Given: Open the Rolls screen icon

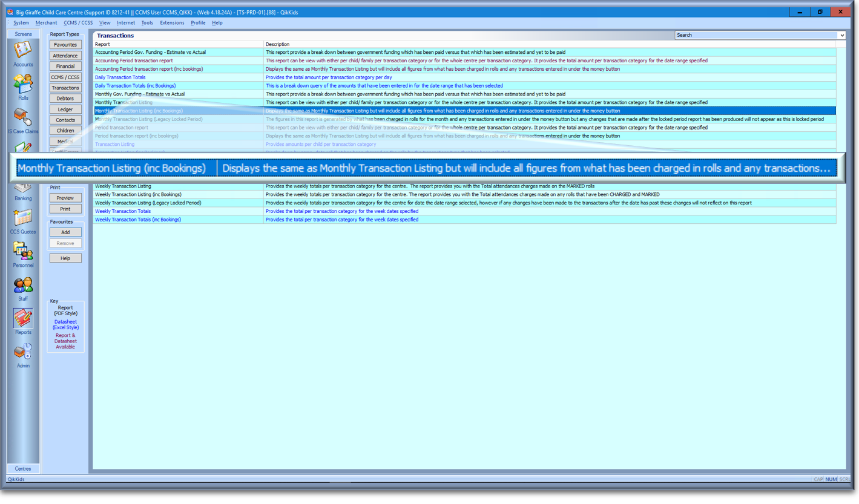Looking at the screenshot, I should [23, 84].
